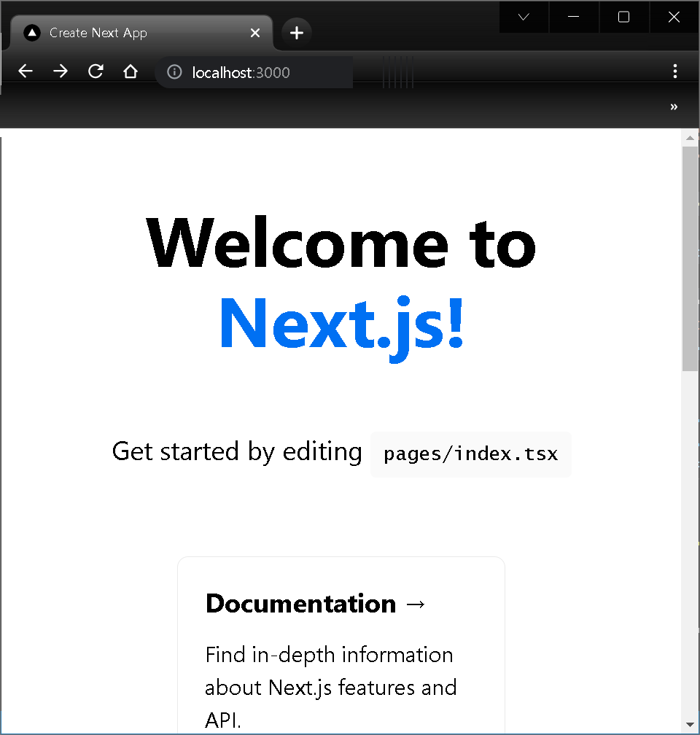
Task: Show hidden bookmarks with double chevron
Action: 674,107
